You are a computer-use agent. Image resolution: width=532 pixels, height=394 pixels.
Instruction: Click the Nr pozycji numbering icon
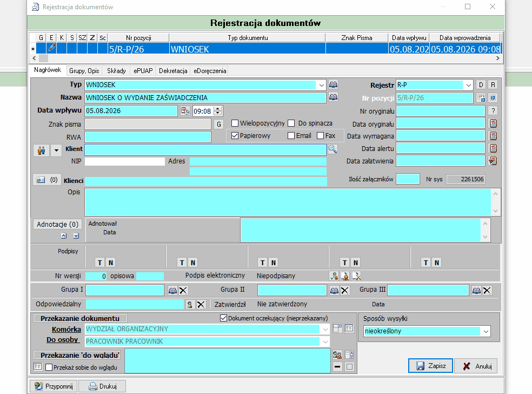point(481,98)
